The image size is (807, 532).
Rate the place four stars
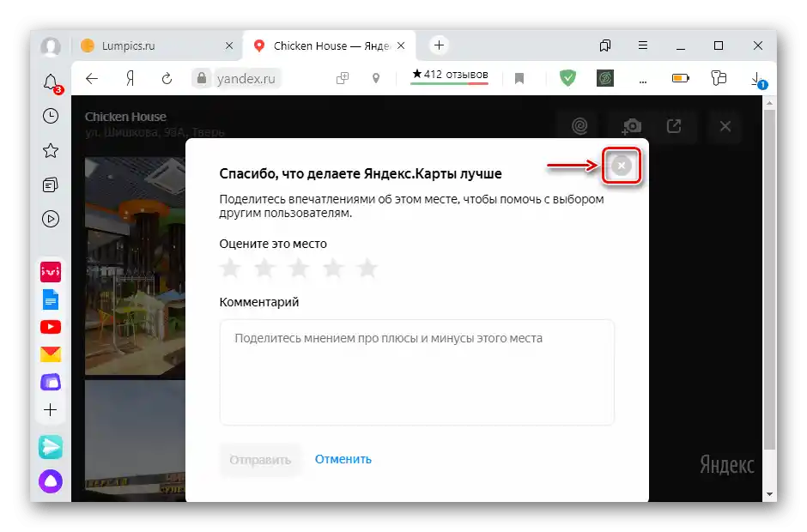pos(333,268)
